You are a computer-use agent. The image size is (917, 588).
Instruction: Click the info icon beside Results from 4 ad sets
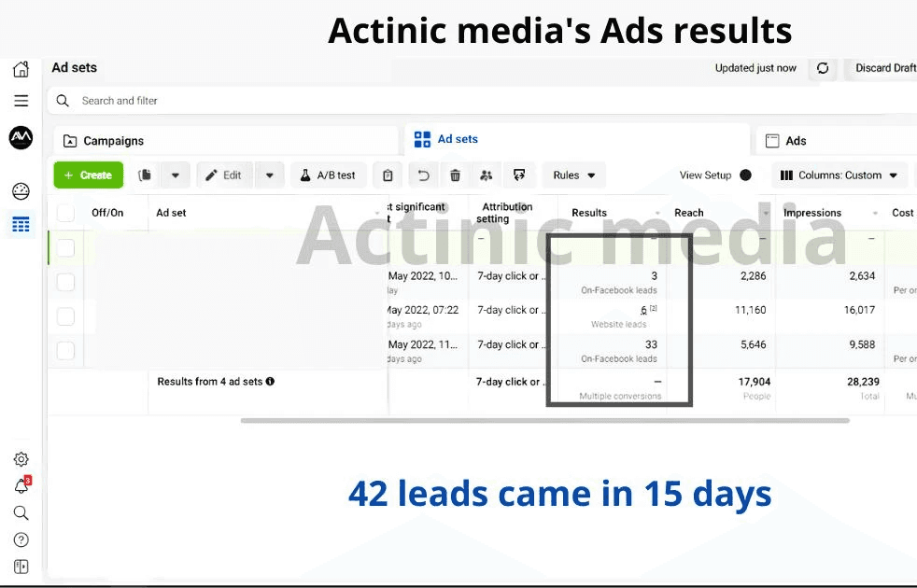point(270,381)
